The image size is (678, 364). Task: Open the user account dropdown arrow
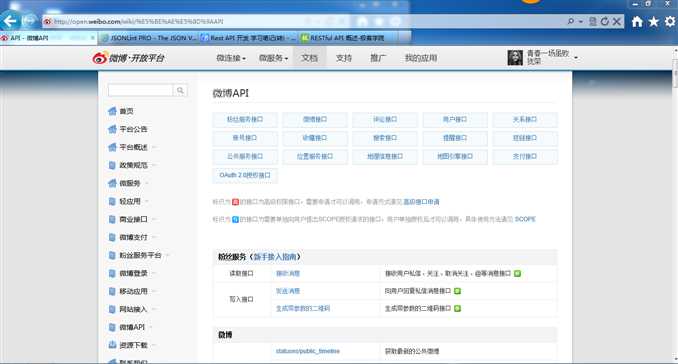[576, 58]
